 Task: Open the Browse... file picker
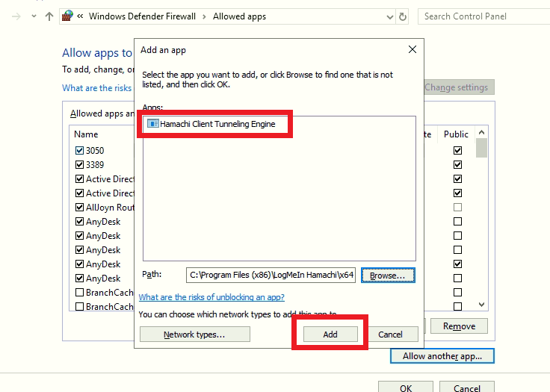tap(387, 276)
